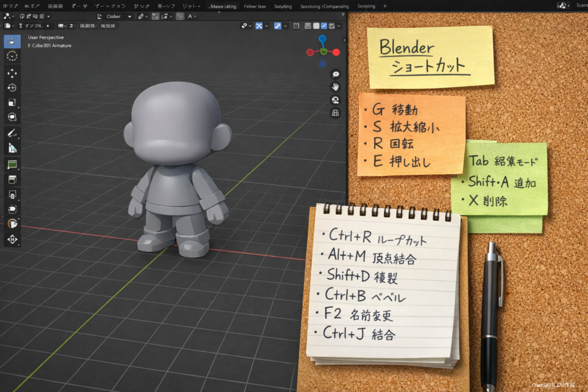
Task: Toggle the blue material preview shading button
Action: pos(324,26)
